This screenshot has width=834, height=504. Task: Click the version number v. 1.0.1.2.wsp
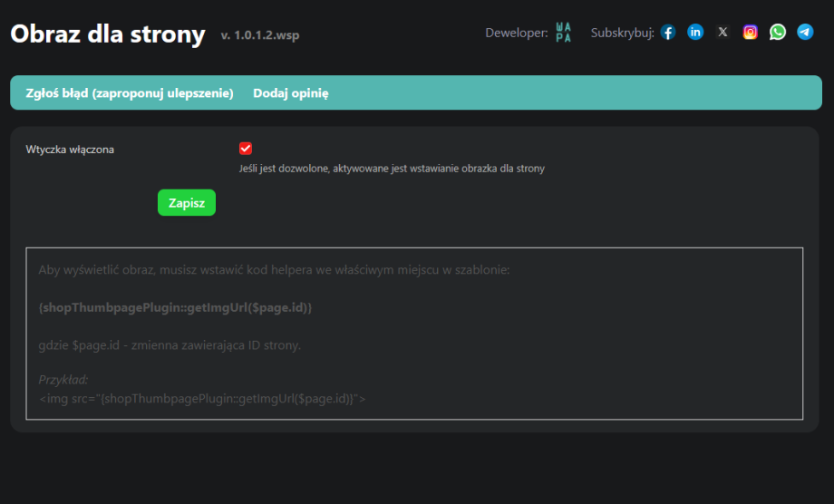[259, 36]
